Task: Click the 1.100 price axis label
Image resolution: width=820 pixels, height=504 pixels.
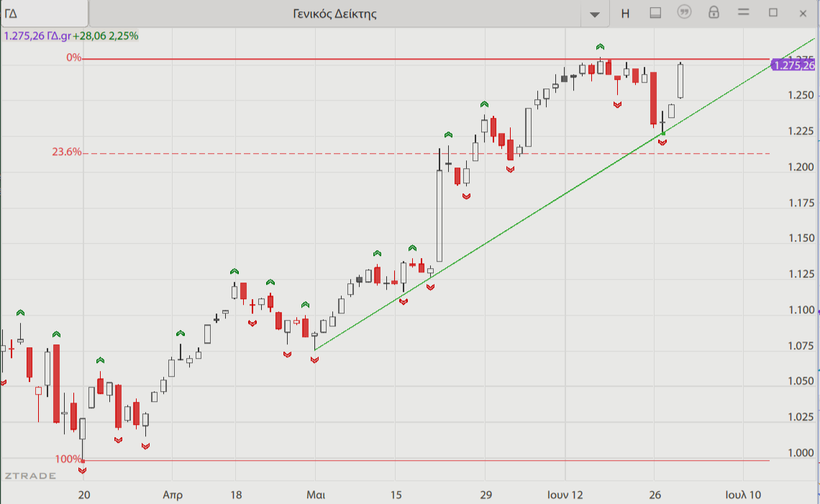Action: (x=801, y=310)
